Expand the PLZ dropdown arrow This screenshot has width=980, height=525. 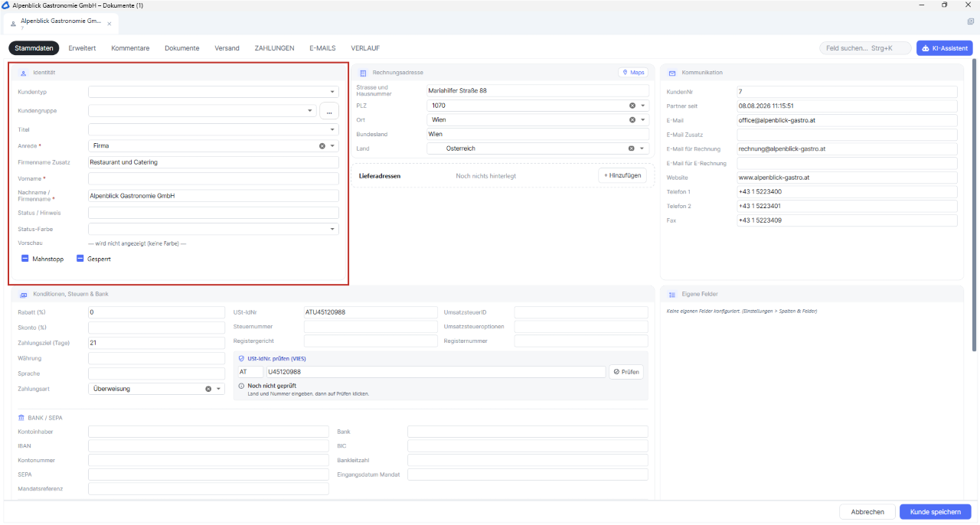[x=643, y=106]
